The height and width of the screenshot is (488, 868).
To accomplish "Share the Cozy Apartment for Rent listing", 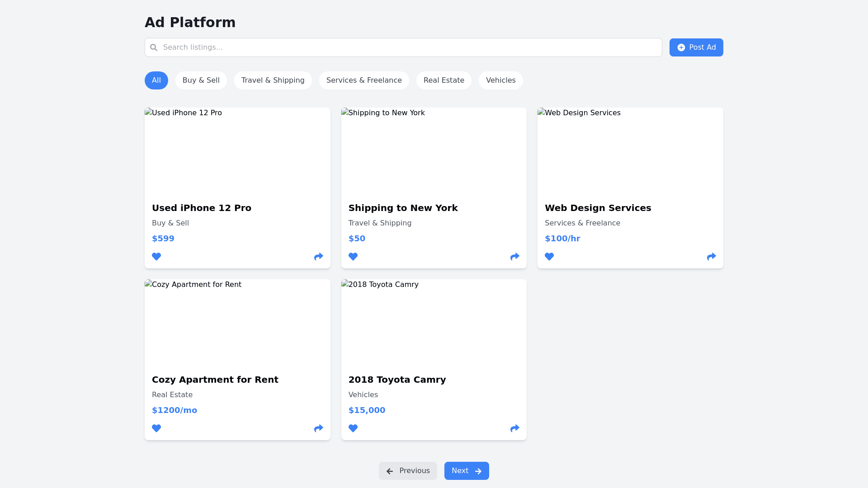I will coord(319,428).
